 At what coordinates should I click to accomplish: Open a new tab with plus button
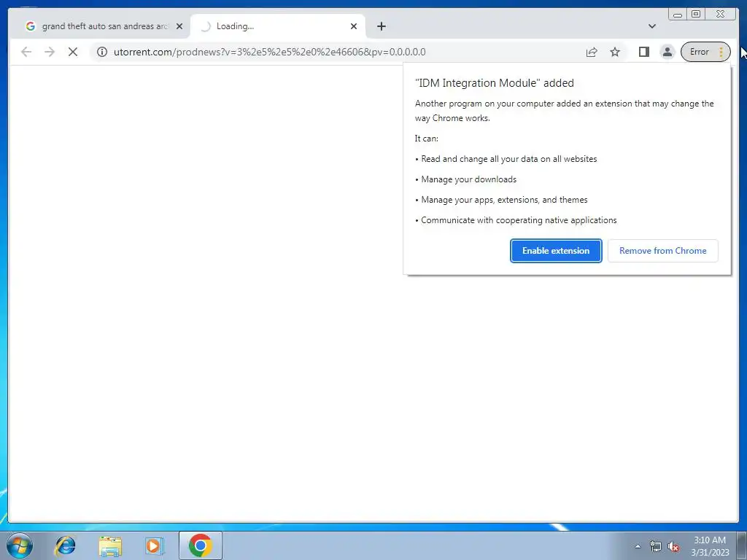381,26
